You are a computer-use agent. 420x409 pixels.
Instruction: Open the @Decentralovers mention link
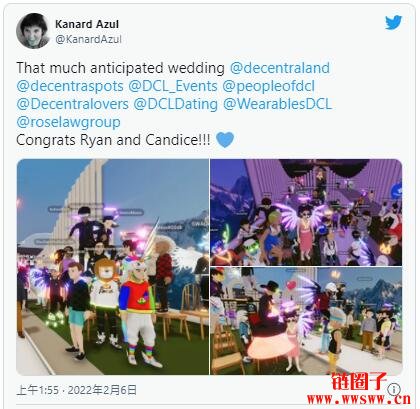(x=72, y=104)
